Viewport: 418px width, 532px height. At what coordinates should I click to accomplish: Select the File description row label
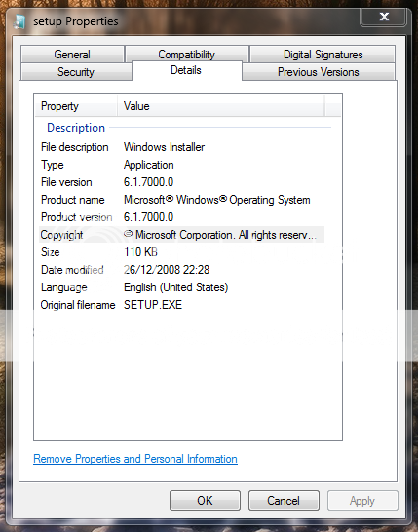click(x=75, y=147)
